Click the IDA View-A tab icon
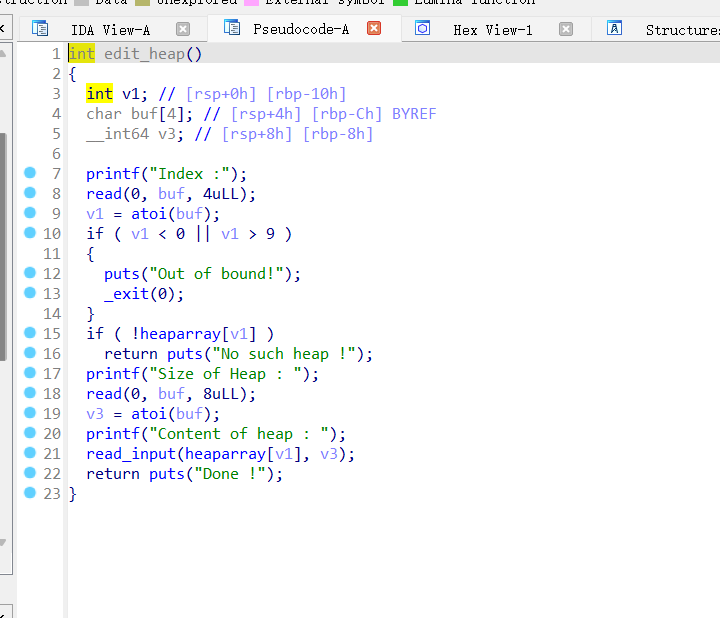The width and height of the screenshot is (720, 618). coord(40,28)
